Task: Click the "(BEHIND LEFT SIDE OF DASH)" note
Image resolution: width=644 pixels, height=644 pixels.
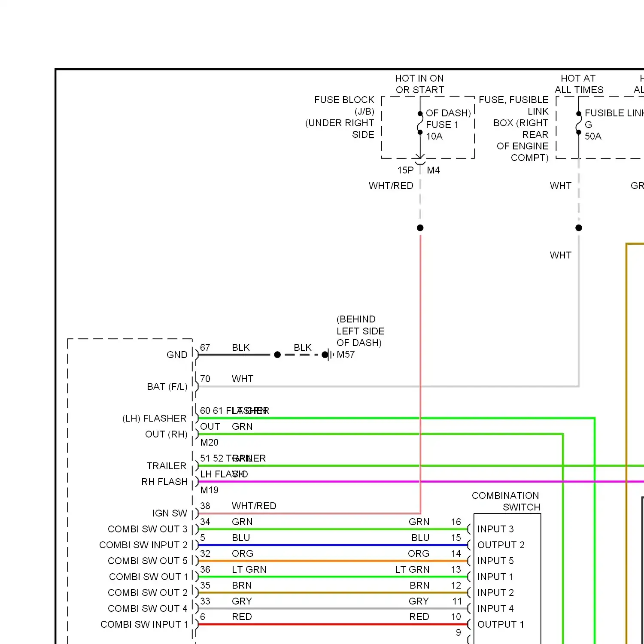Action: (x=360, y=331)
